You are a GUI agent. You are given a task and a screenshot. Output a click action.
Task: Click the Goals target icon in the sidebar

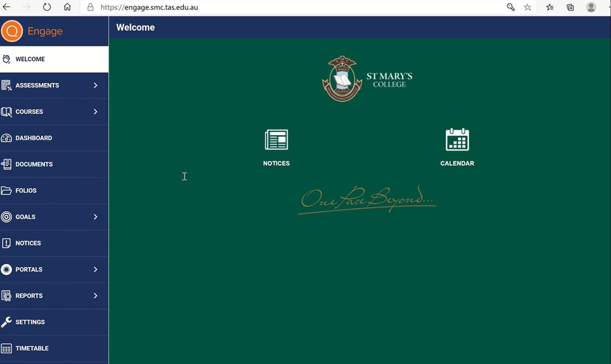(7, 217)
